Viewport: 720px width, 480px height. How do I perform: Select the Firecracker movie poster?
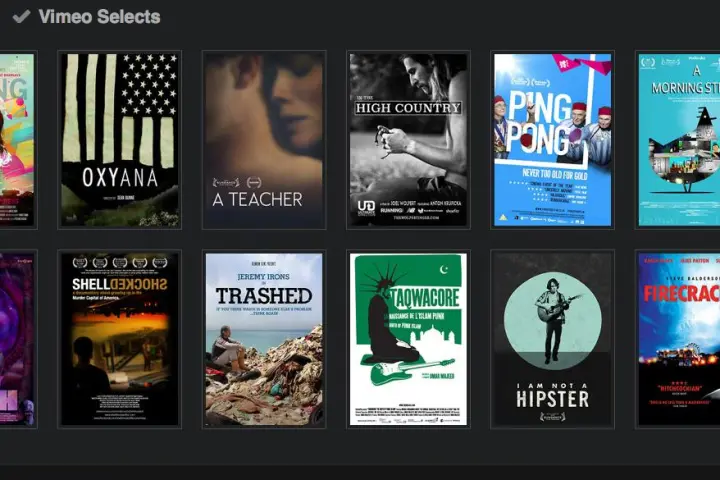coord(679,339)
